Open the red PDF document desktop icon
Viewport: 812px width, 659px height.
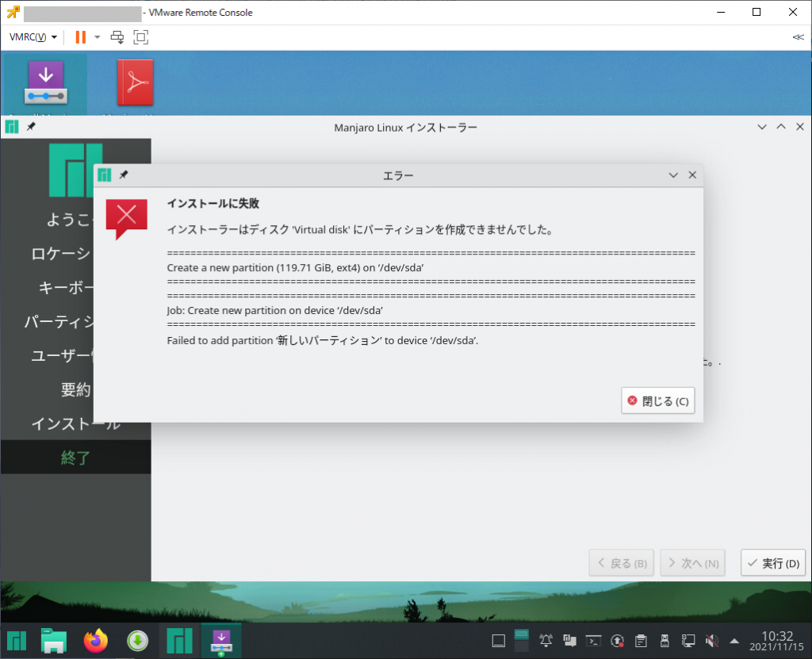pyautogui.click(x=135, y=83)
